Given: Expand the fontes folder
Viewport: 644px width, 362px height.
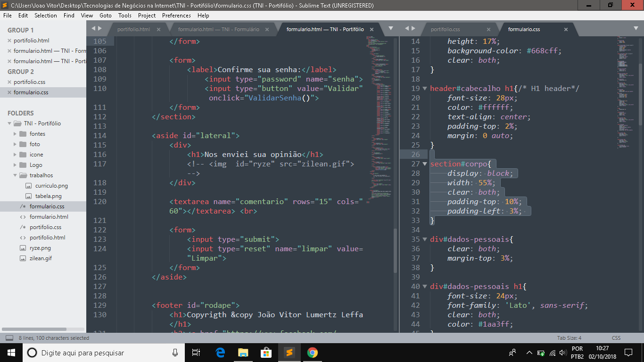Looking at the screenshot, I should [15, 134].
